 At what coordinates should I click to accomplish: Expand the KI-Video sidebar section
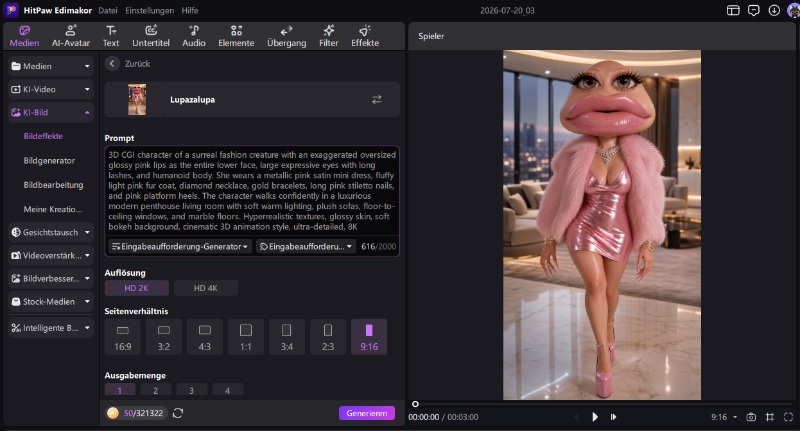click(51, 89)
